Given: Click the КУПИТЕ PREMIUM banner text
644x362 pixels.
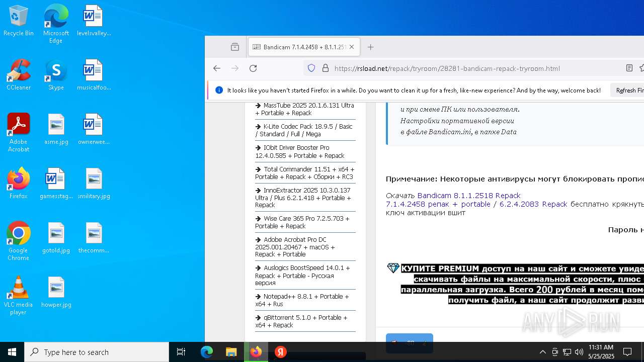Looking at the screenshot, I should pos(522,284).
